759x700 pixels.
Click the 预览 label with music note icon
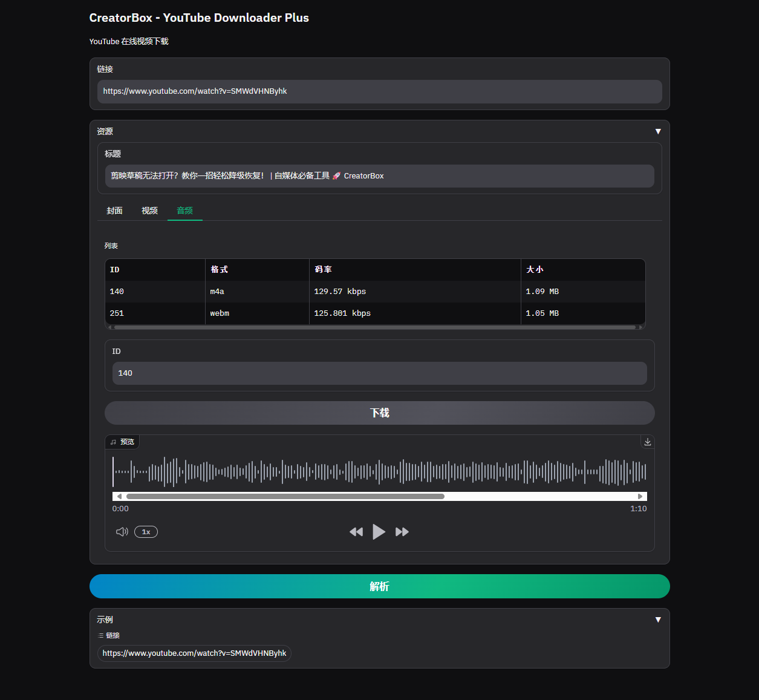click(x=123, y=442)
